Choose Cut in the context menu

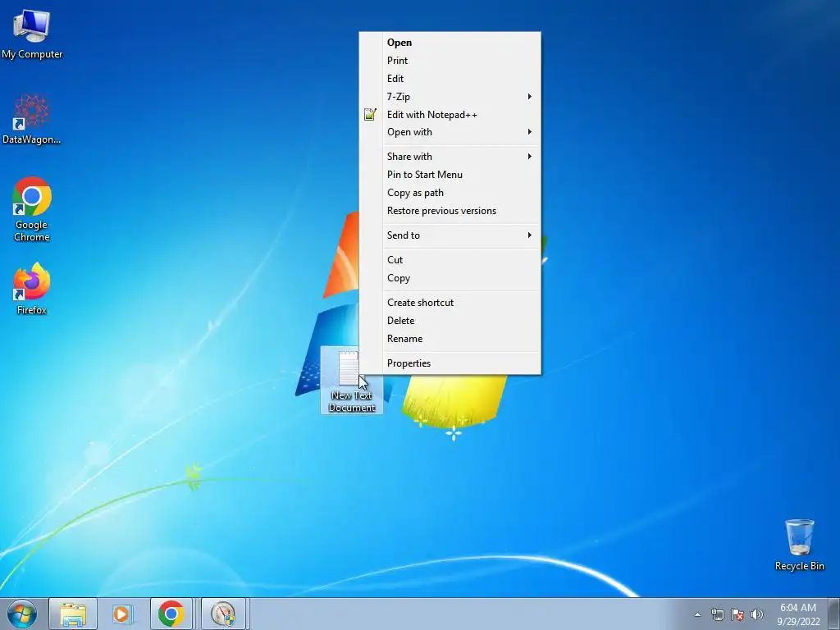[450, 260]
